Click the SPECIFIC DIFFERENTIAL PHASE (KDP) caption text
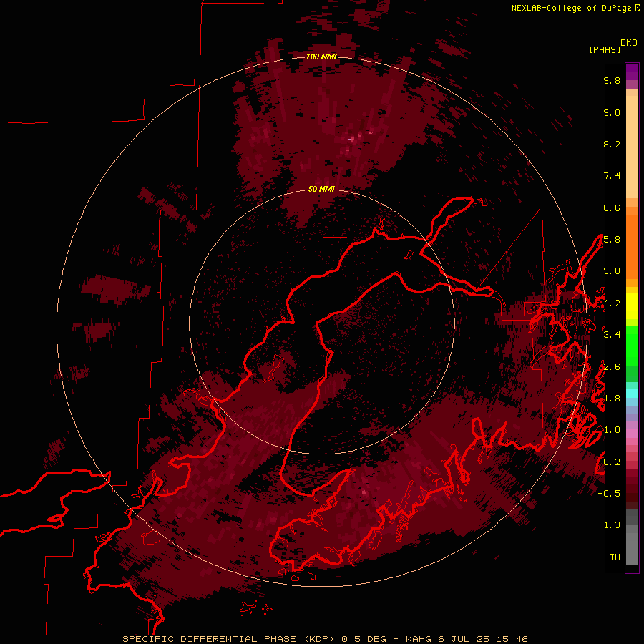This screenshot has height=644, width=644. [229, 639]
